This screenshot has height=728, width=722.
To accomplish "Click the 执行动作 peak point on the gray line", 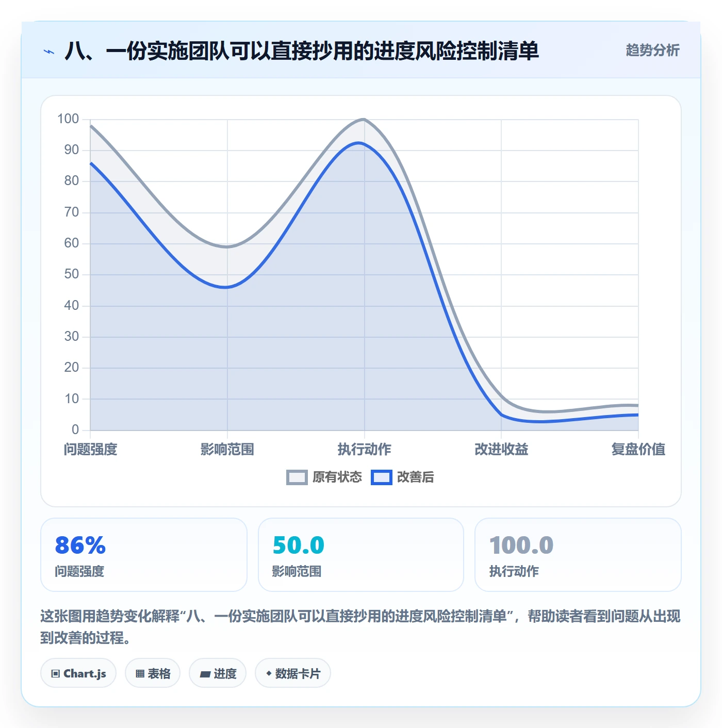I will tap(365, 120).
